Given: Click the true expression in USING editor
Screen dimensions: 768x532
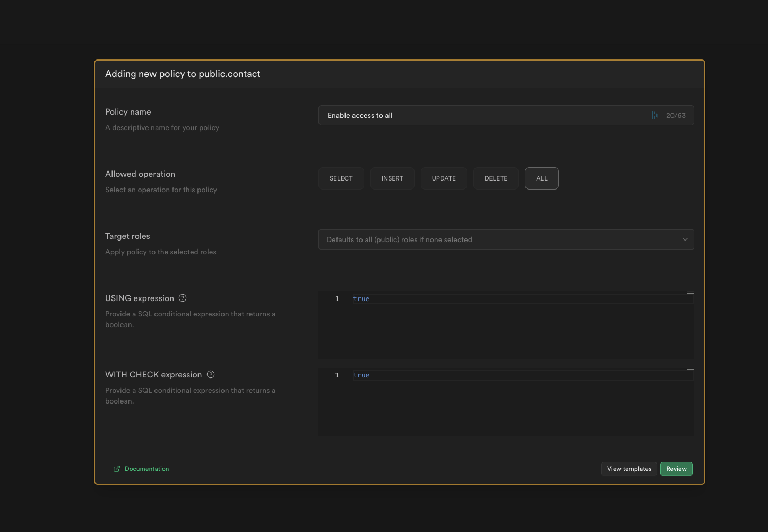Looking at the screenshot, I should click(x=361, y=298).
